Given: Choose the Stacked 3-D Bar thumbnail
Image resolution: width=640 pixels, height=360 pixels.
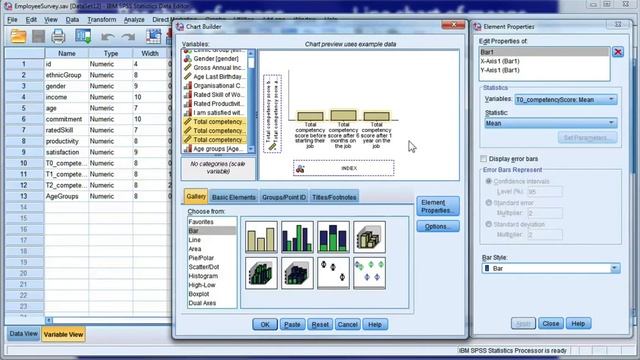Looking at the screenshot, I should (297, 273).
